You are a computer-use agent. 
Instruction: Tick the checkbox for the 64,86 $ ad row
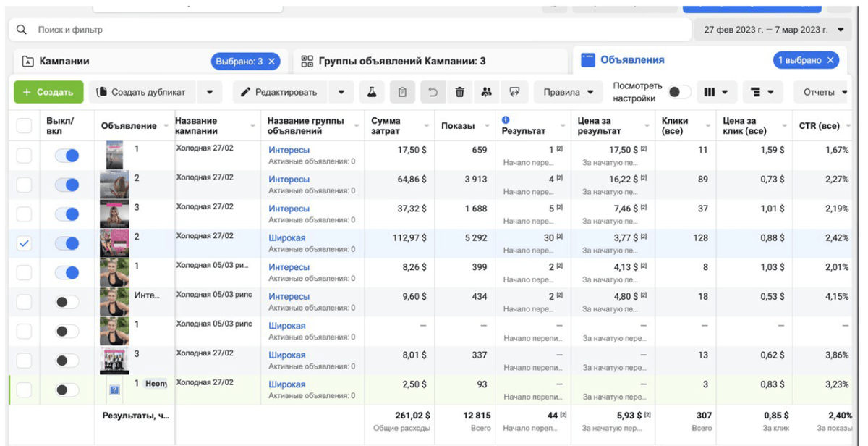(x=24, y=185)
